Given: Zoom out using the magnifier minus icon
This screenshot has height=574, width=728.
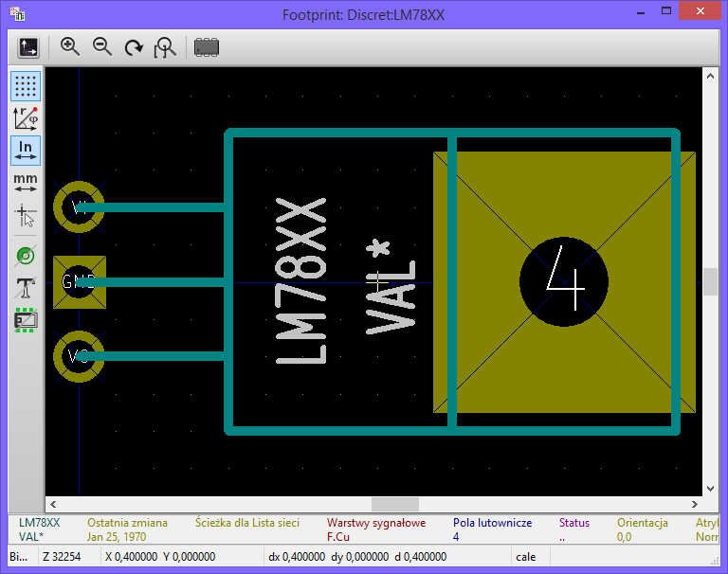Looking at the screenshot, I should click(x=102, y=47).
